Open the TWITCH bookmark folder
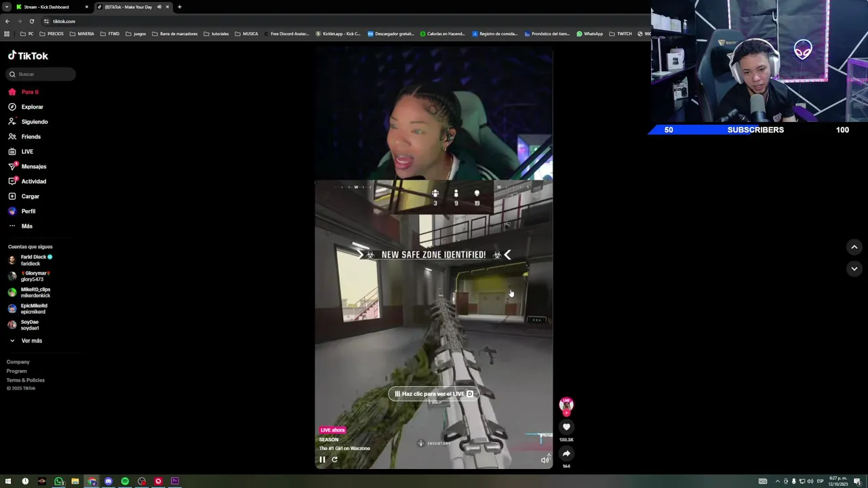 (x=620, y=33)
